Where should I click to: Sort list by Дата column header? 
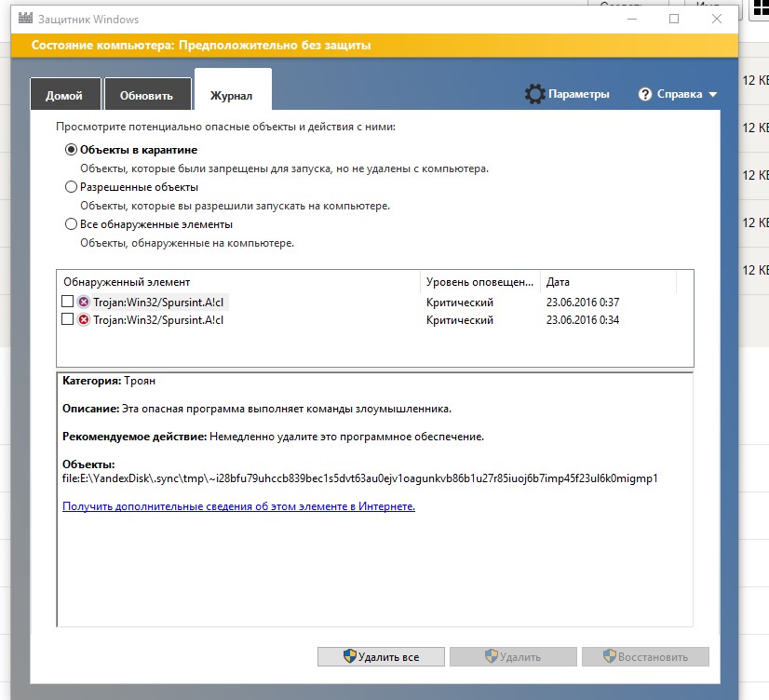pos(559,282)
